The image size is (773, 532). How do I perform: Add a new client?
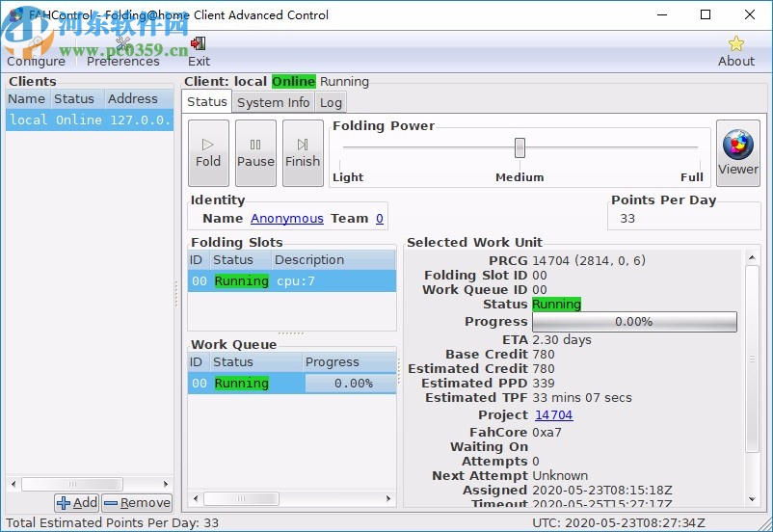point(77,503)
